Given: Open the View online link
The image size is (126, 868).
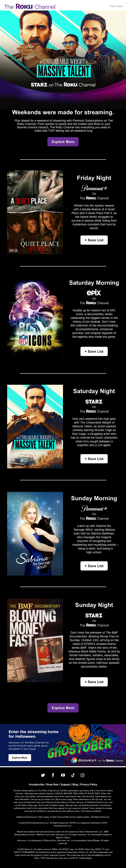Looking at the screenshot, I should 116,6.
